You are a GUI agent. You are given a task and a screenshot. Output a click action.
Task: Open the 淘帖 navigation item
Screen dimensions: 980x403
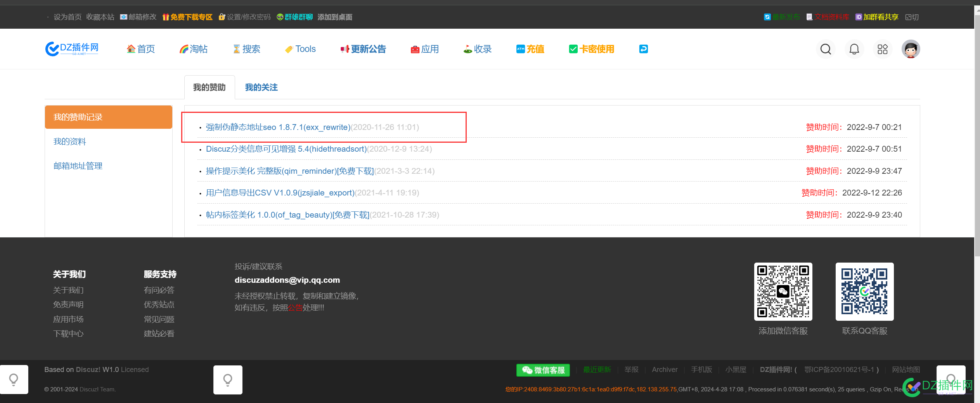pyautogui.click(x=194, y=49)
